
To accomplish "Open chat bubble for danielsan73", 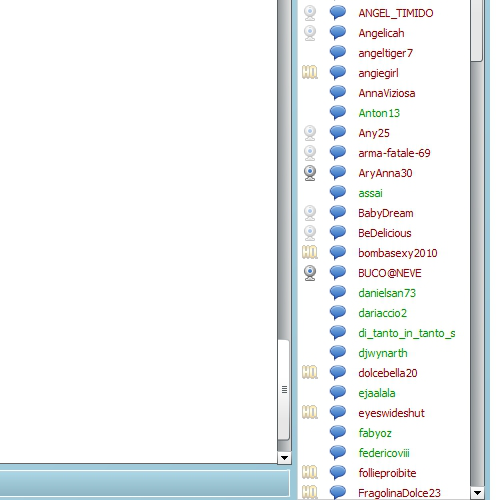I will click(x=338, y=293).
